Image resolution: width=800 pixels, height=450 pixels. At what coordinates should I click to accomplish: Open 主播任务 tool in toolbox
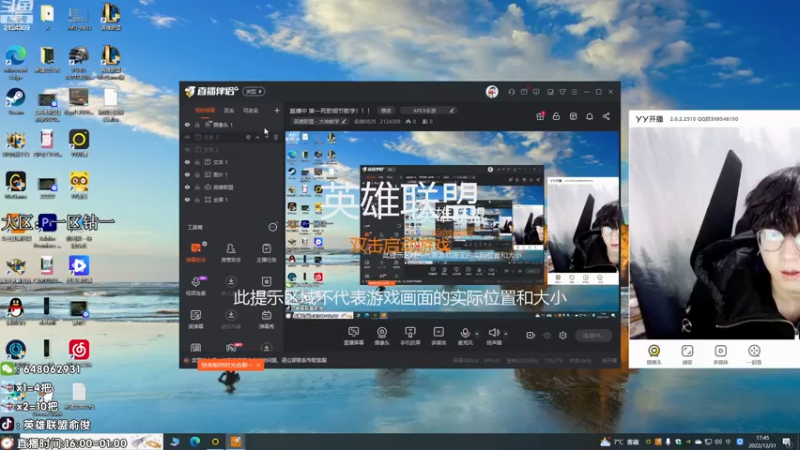(266, 253)
